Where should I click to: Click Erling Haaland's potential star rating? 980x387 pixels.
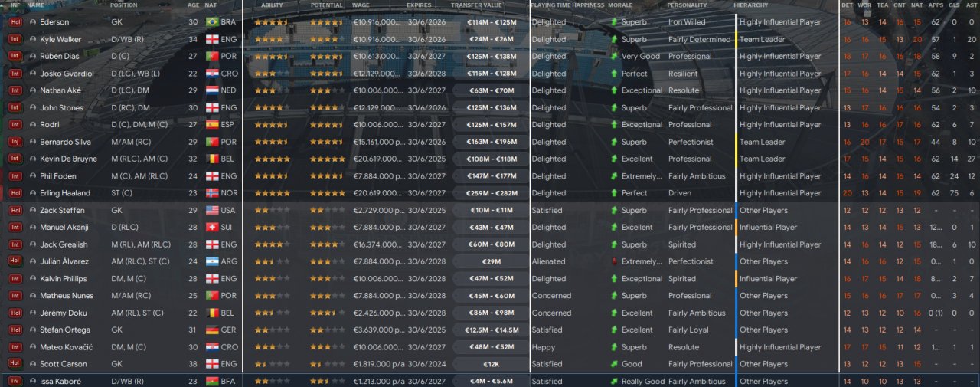[328, 193]
